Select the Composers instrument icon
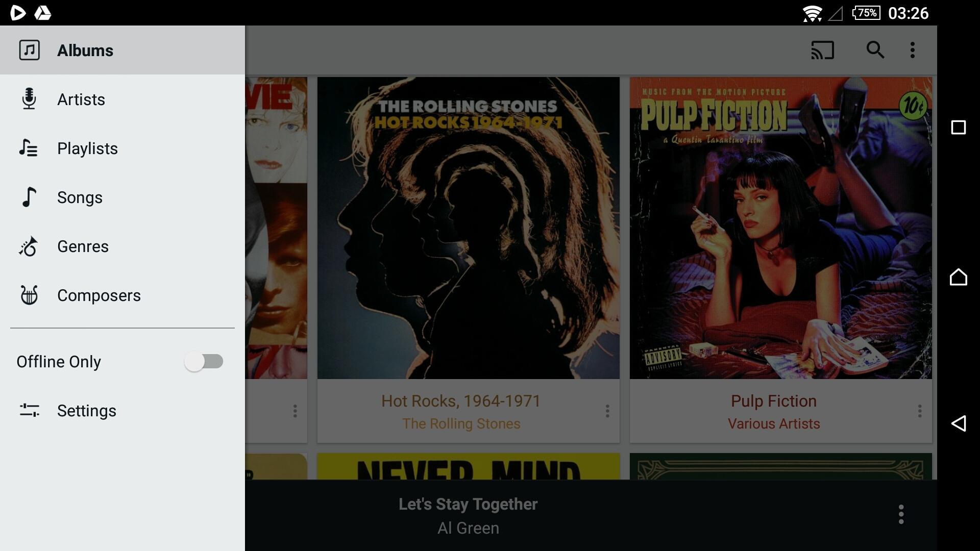 30,295
